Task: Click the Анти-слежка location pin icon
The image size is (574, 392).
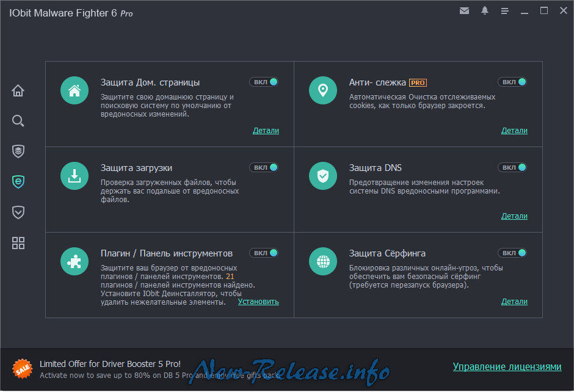Action: pyautogui.click(x=323, y=90)
